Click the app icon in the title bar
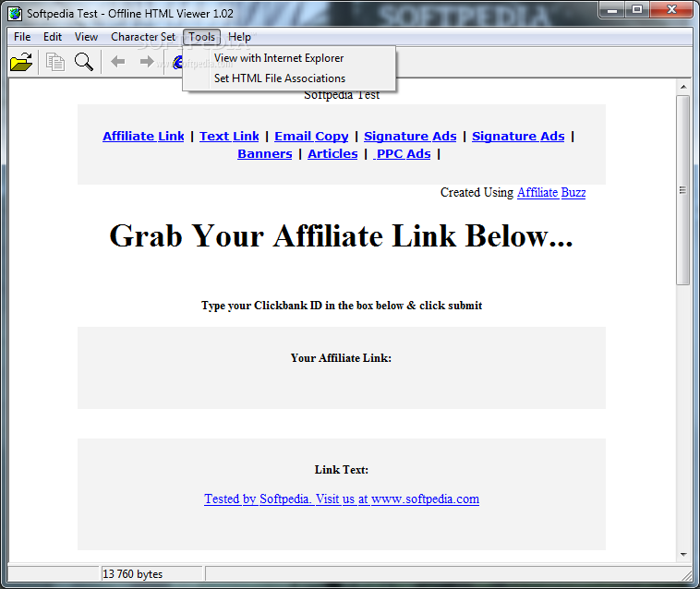This screenshot has width=700, height=589. point(15,13)
